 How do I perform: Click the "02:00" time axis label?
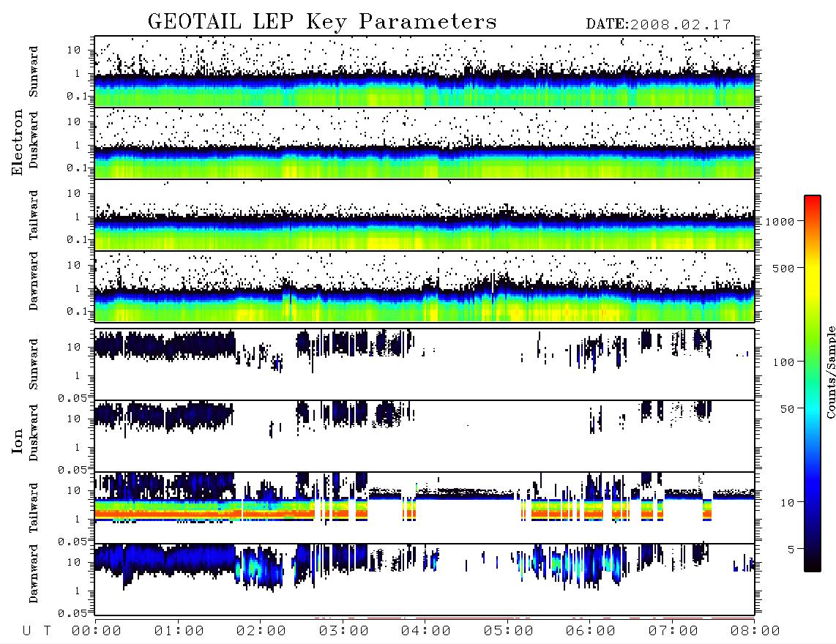click(261, 632)
